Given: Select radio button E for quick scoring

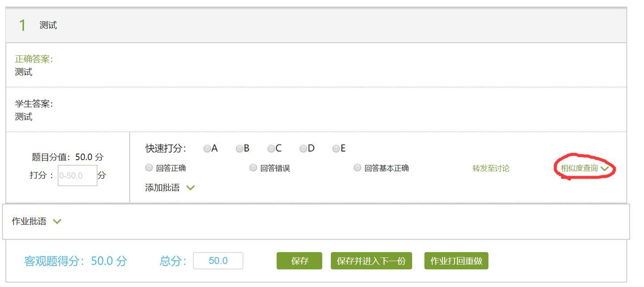Looking at the screenshot, I should tap(336, 148).
